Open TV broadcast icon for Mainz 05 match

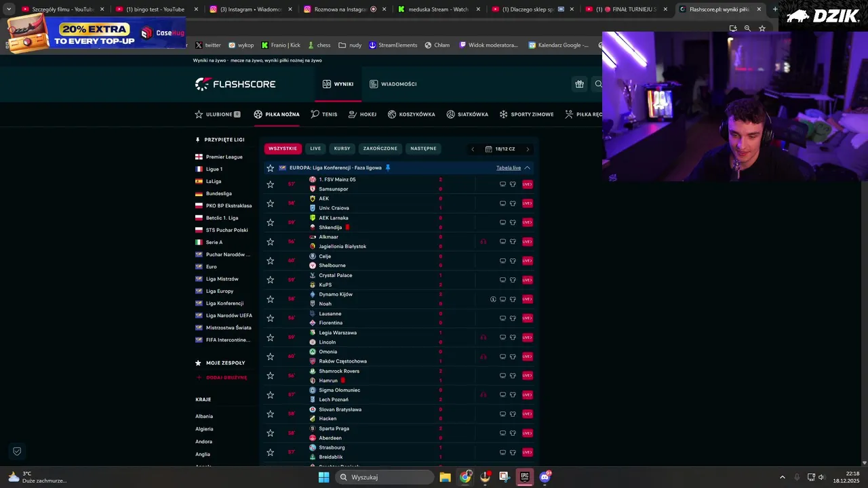point(502,184)
